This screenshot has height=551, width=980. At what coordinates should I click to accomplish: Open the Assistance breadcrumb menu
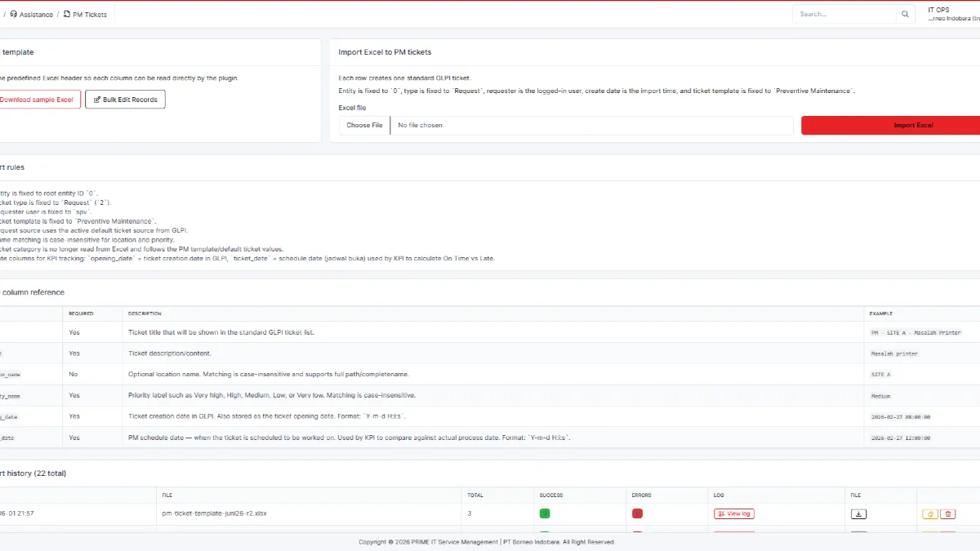click(33, 15)
